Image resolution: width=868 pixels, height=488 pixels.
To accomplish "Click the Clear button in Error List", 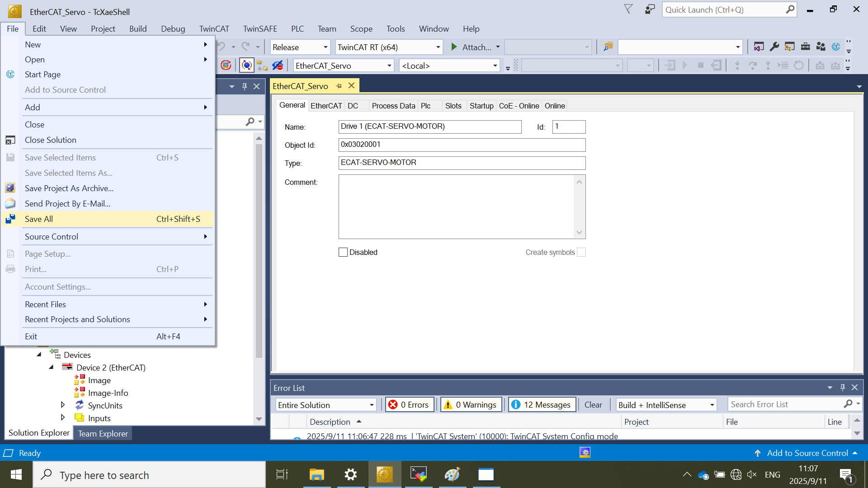I will [593, 405].
